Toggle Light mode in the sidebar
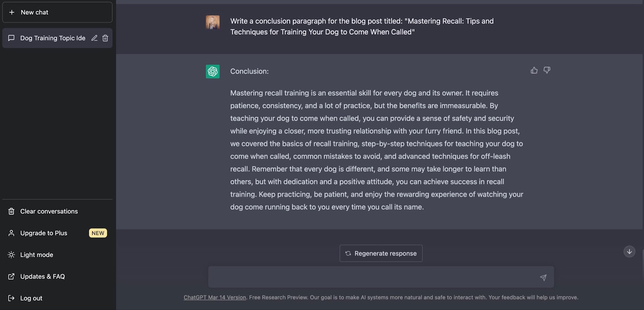The image size is (644, 310). tap(57, 255)
